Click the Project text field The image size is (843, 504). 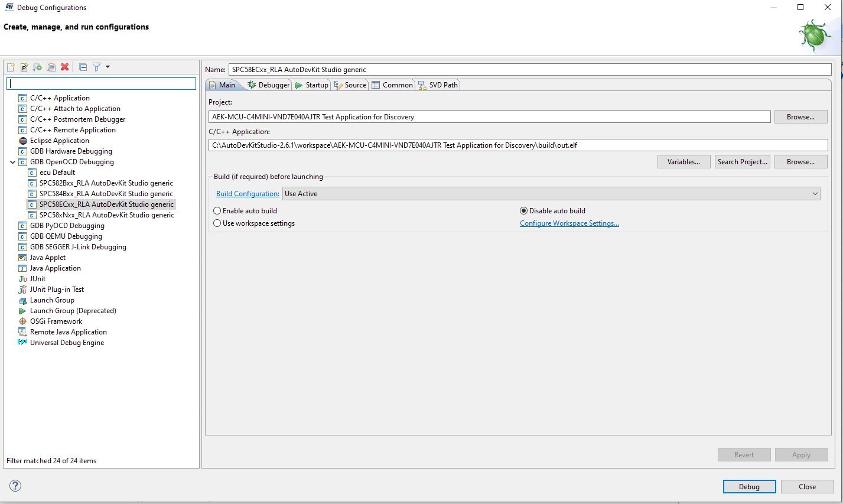pyautogui.click(x=490, y=117)
